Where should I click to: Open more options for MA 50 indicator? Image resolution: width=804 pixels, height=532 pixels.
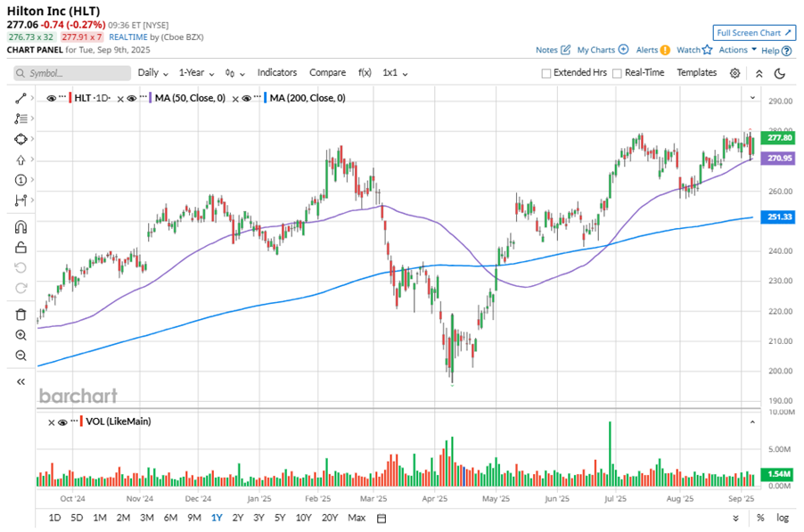click(x=143, y=96)
